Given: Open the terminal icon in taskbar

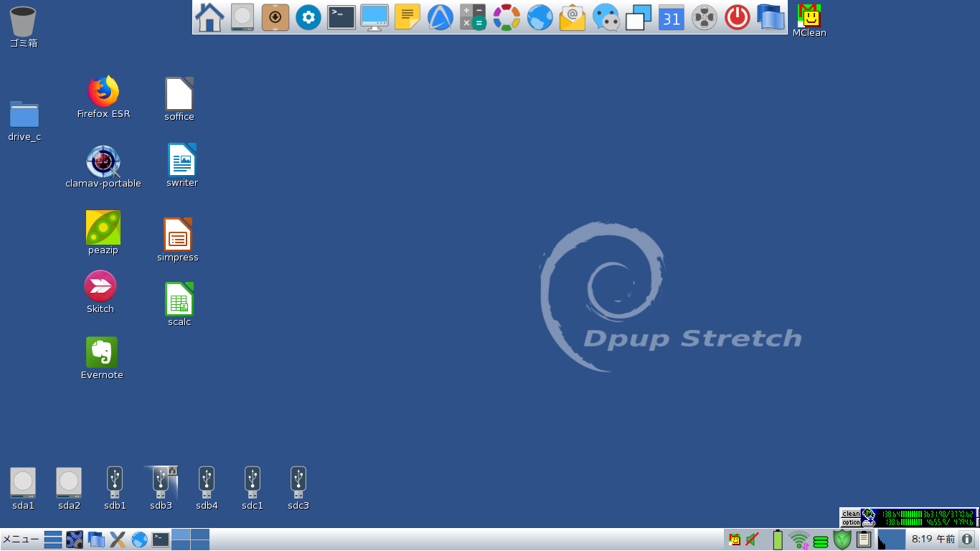Looking at the screenshot, I should point(161,540).
